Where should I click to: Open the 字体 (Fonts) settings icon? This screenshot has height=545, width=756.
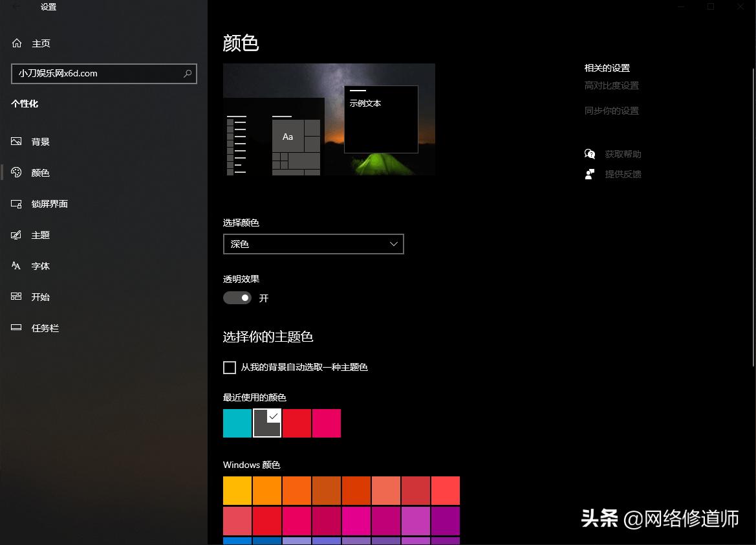pyautogui.click(x=16, y=265)
